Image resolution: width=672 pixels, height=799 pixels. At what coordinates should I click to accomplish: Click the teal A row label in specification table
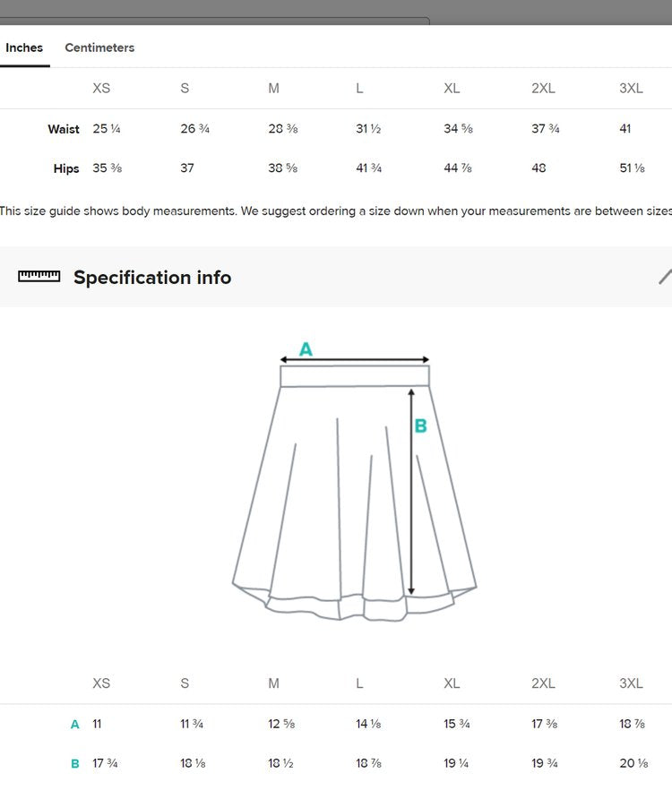75,725
